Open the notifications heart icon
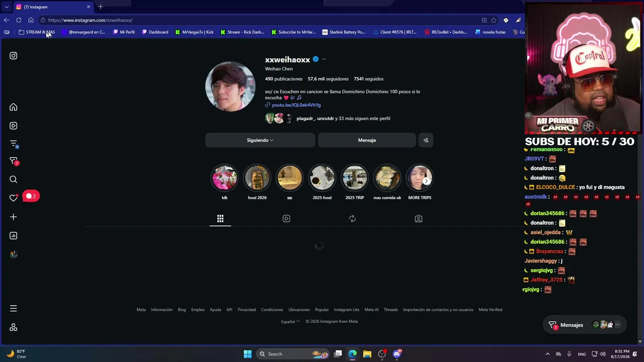 (14, 198)
